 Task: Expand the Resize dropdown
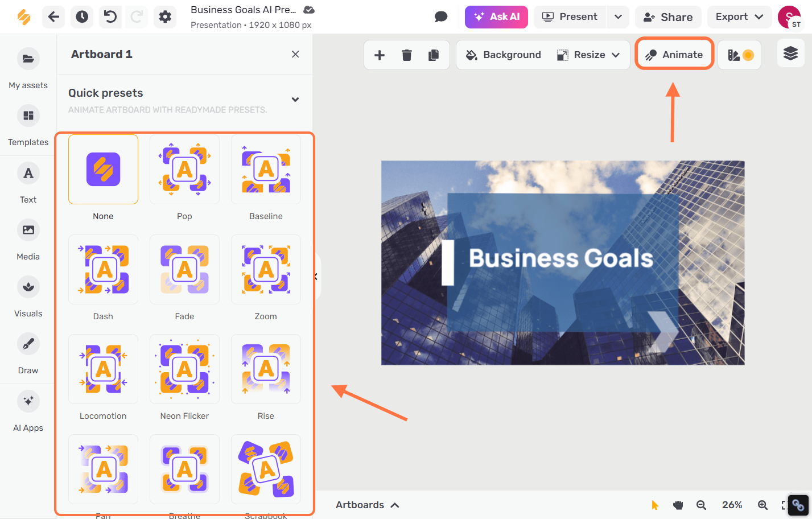(x=616, y=55)
